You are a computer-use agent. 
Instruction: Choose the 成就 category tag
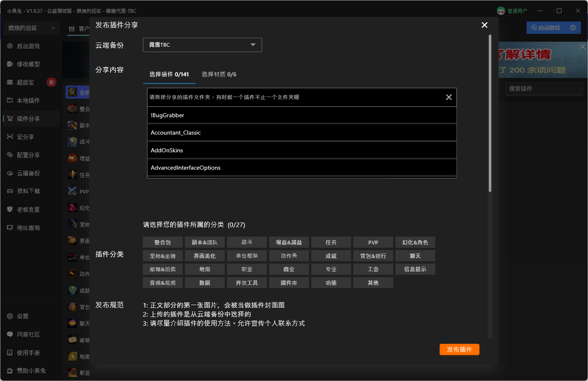coord(331,256)
